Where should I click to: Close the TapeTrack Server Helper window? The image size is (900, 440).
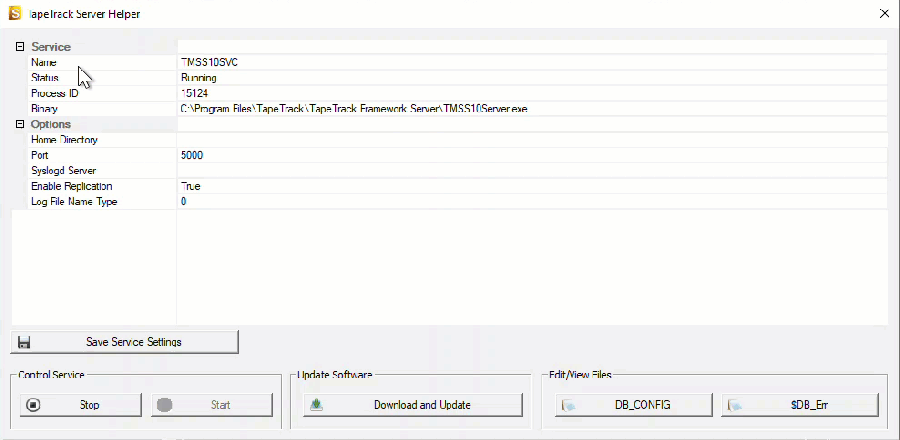point(885,14)
